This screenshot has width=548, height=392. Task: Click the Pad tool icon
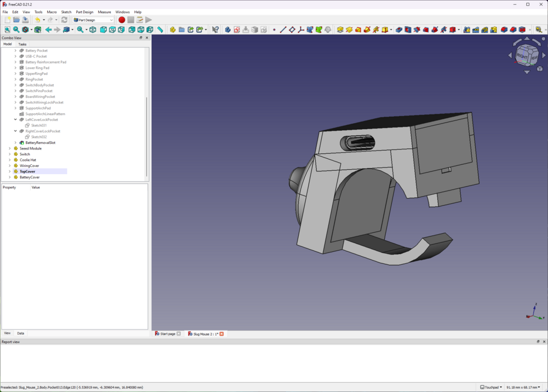(x=340, y=30)
